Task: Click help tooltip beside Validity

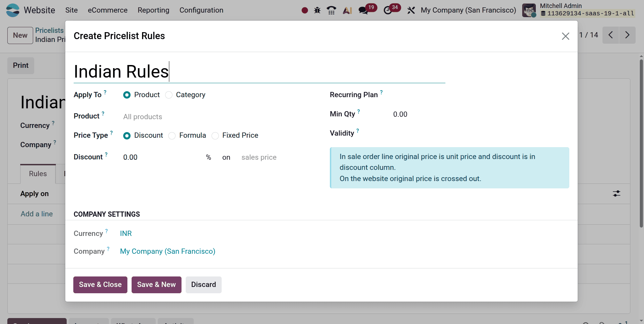Action: pos(358,131)
